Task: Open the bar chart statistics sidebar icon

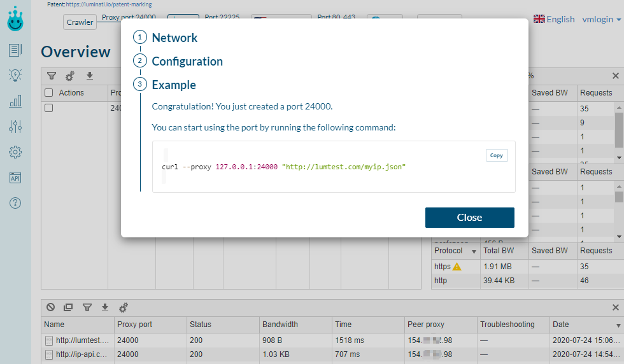Action: coord(15,101)
